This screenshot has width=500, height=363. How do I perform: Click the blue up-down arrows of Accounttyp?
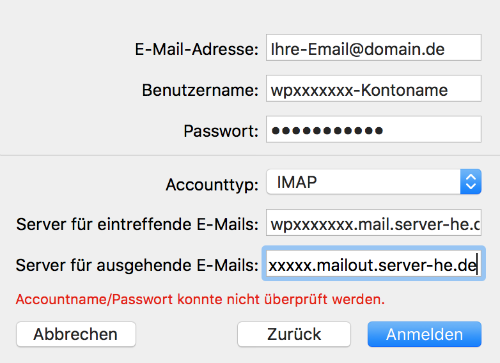471,182
